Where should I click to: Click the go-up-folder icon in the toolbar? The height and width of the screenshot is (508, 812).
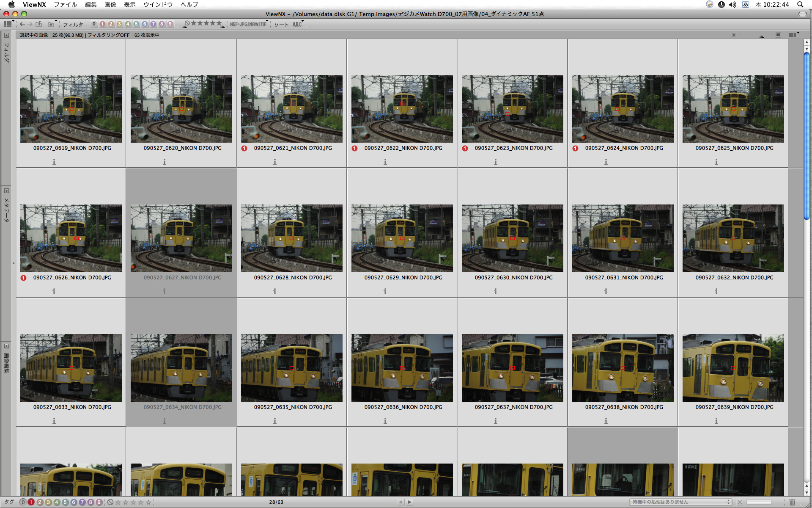[39, 24]
